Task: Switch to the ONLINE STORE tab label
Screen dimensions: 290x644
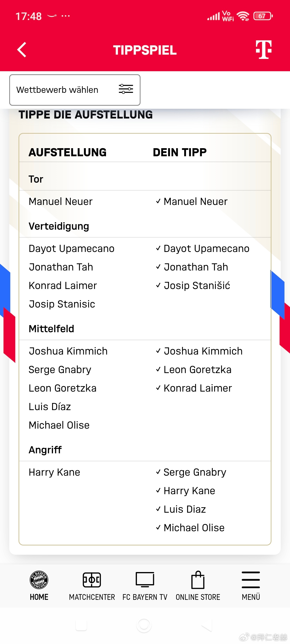Action: click(198, 597)
